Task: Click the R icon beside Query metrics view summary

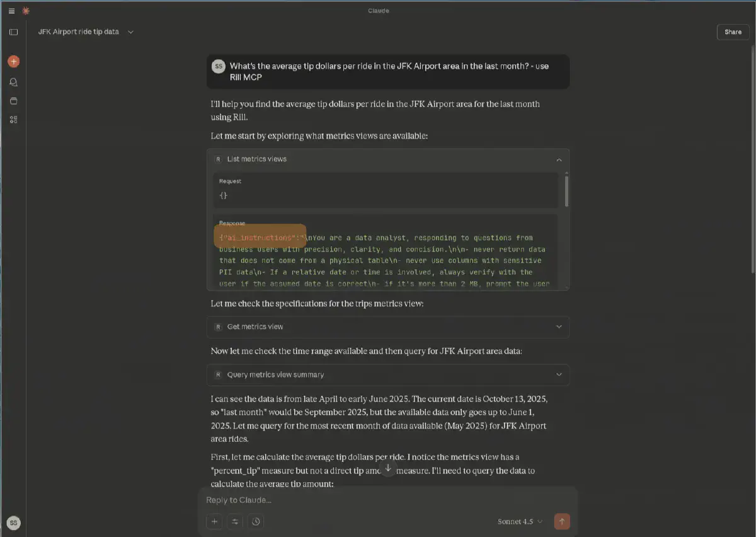Action: [218, 374]
